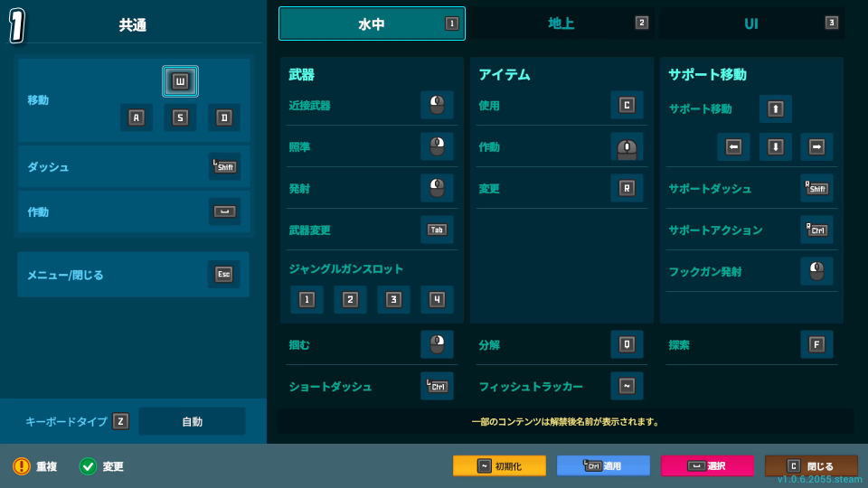The image size is (868, 488).
Task: Select the S key binding for 移動
Action: click(x=180, y=117)
